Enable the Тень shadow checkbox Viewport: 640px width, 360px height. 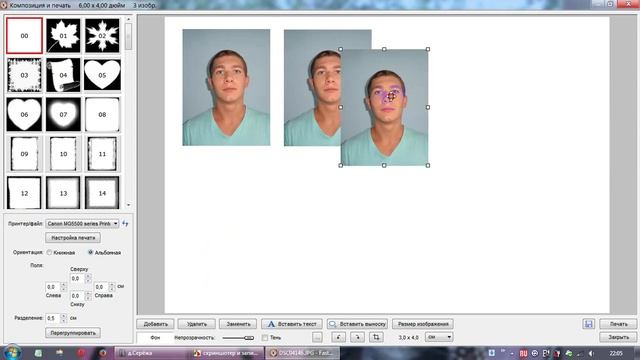click(265, 338)
